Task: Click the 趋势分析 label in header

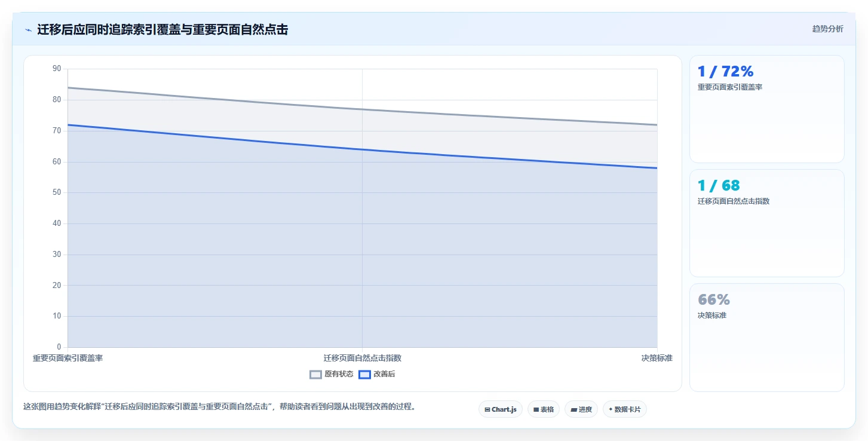Action: [x=827, y=29]
